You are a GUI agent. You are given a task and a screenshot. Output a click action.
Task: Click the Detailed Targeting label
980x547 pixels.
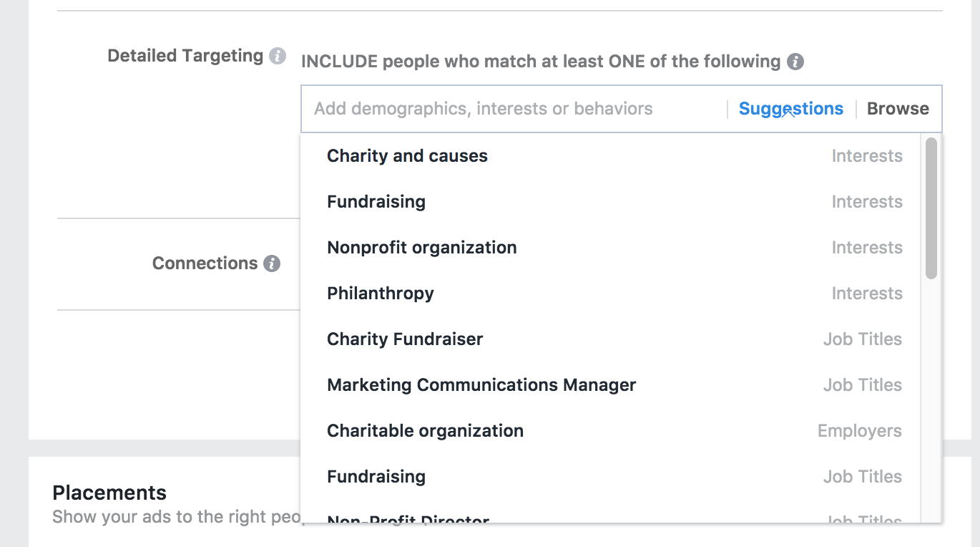point(185,56)
